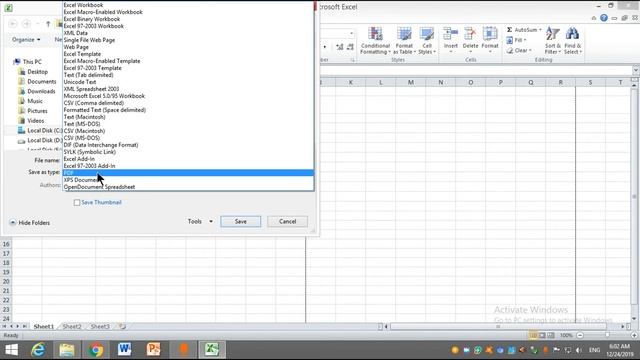640x360 pixels.
Task: Click the Insert cells icon
Action: pyautogui.click(x=451, y=35)
